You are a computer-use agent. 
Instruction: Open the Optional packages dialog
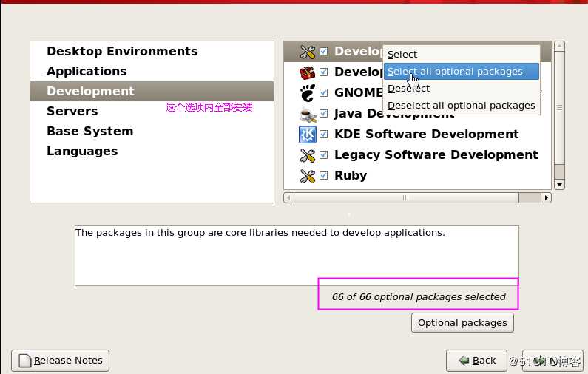tap(462, 323)
